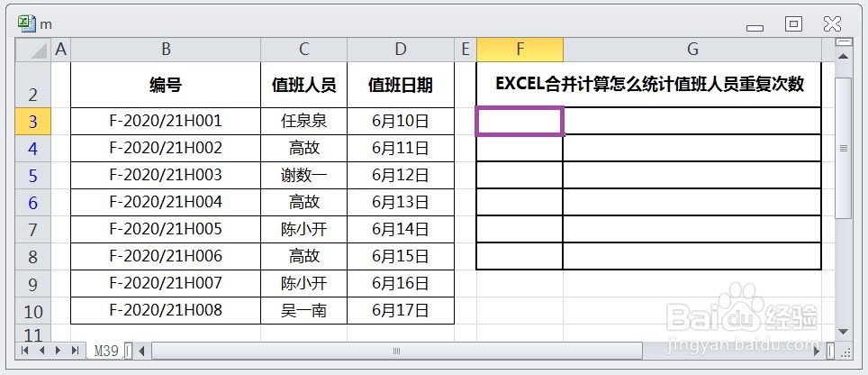Screen dimensions: 868x375
Task: Select column F header
Action: tap(520, 50)
